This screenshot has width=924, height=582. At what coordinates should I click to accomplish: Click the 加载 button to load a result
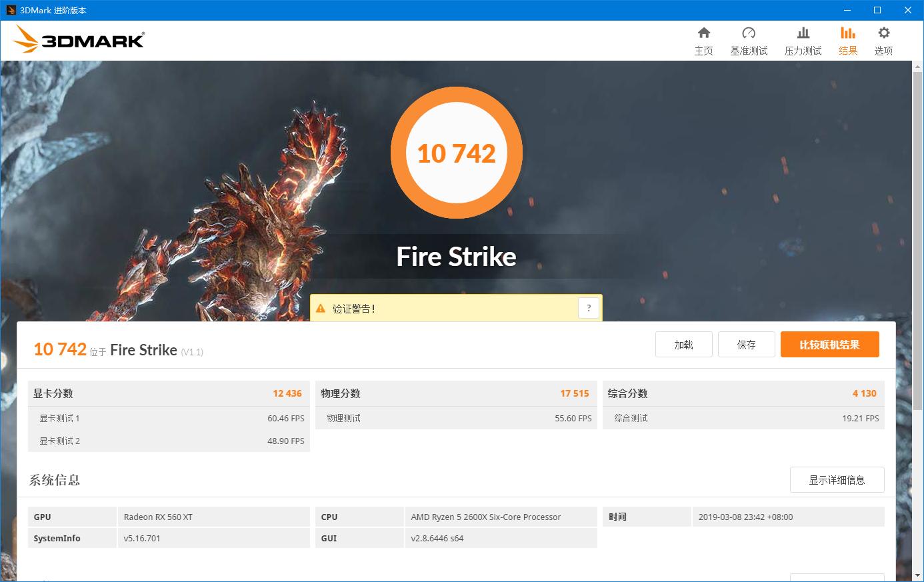tap(683, 344)
